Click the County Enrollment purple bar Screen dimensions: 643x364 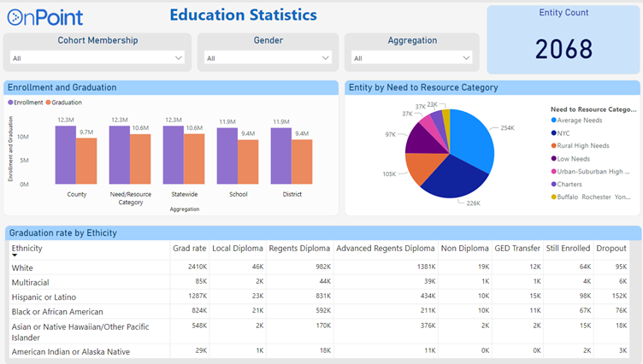click(x=66, y=155)
